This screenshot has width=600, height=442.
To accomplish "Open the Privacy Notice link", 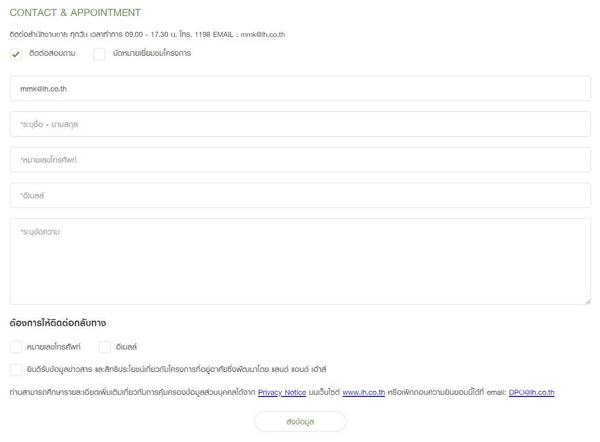I will [x=281, y=393].
